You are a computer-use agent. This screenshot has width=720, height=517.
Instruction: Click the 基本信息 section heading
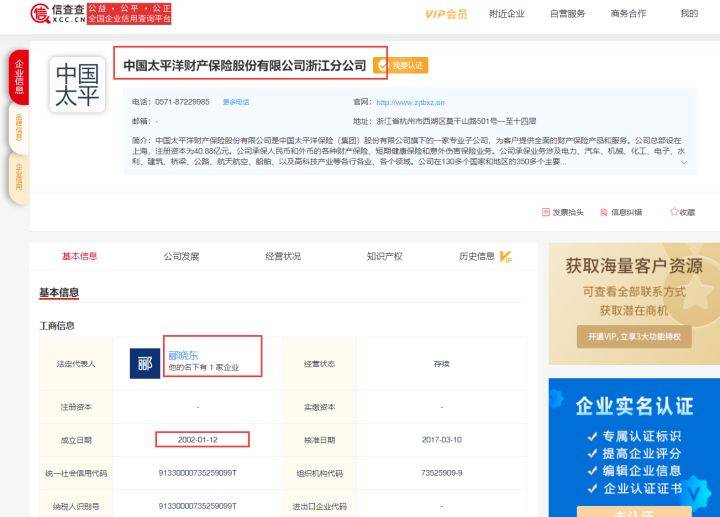[x=59, y=292]
